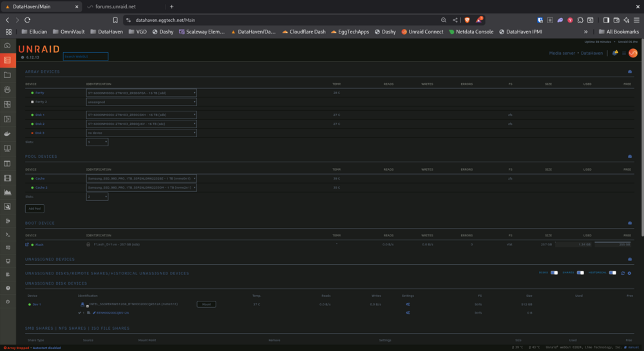Click the Boot Device section help icon
The width and height of the screenshot is (644, 351).
(x=630, y=223)
